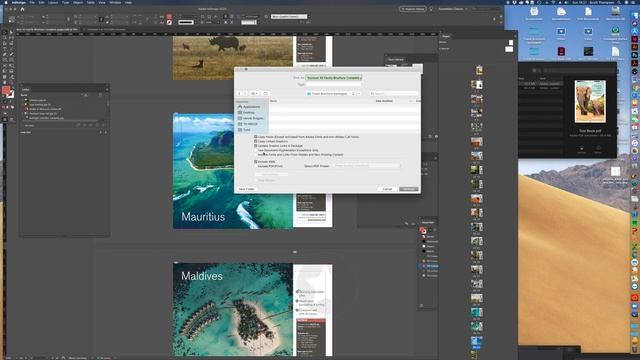This screenshot has width=640, height=360.
Task: Click the Tags field in the save dialog
Action: (x=334, y=84)
